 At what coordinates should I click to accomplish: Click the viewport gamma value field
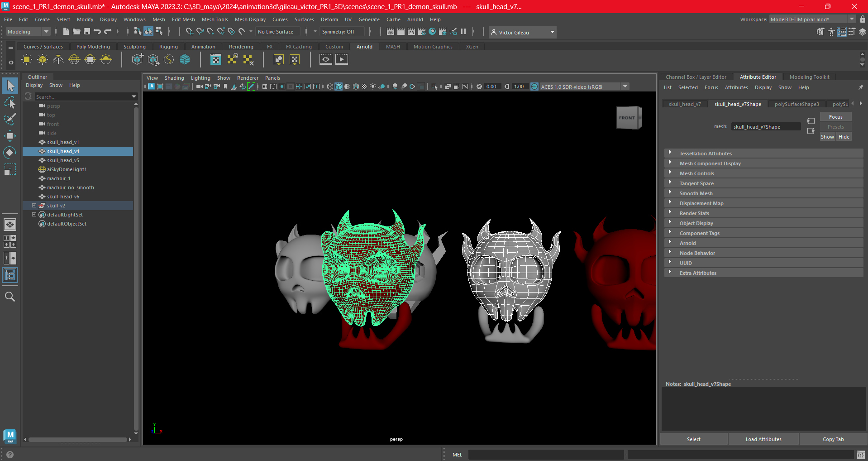tap(520, 86)
